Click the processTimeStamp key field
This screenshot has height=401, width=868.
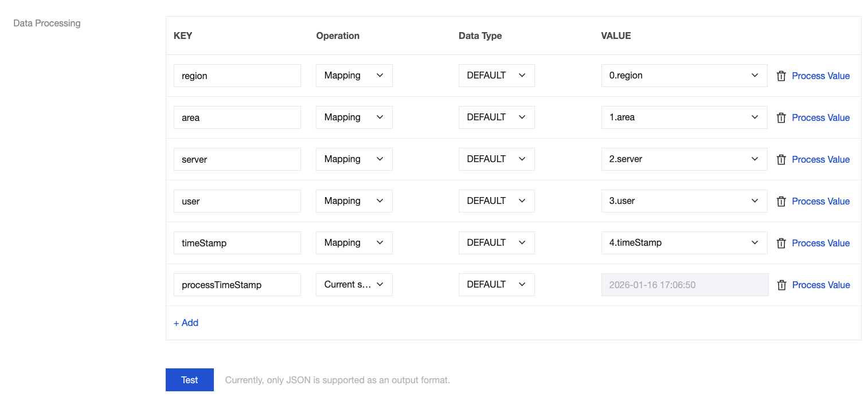pos(237,285)
